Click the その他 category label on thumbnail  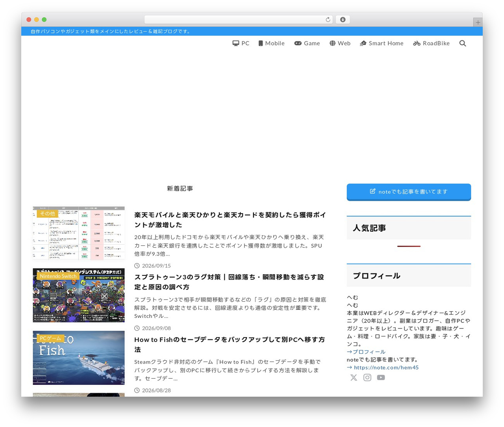pyautogui.click(x=48, y=213)
